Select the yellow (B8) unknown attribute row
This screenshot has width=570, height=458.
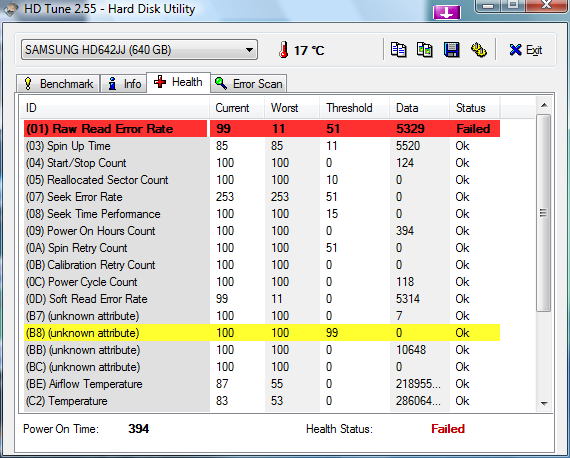click(x=262, y=333)
